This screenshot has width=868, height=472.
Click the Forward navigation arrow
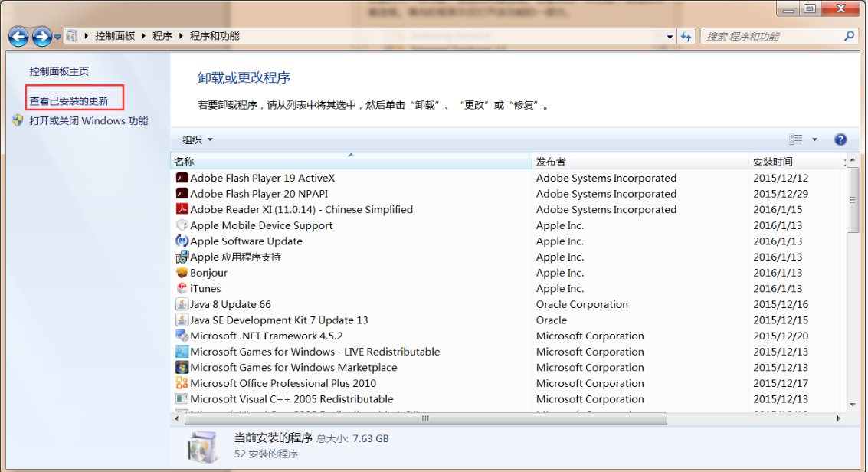pyautogui.click(x=41, y=37)
